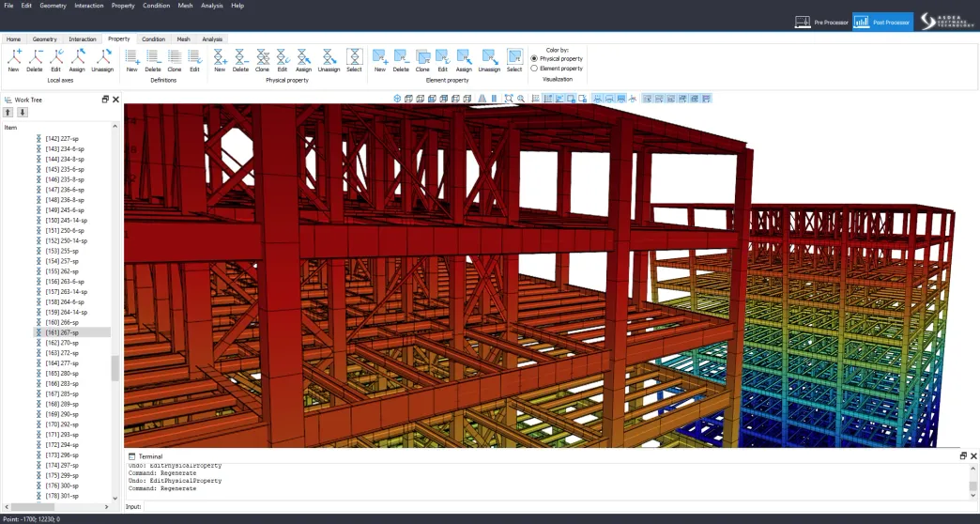Create a new definition
The width and height of the screenshot is (980, 524).
pos(131,61)
